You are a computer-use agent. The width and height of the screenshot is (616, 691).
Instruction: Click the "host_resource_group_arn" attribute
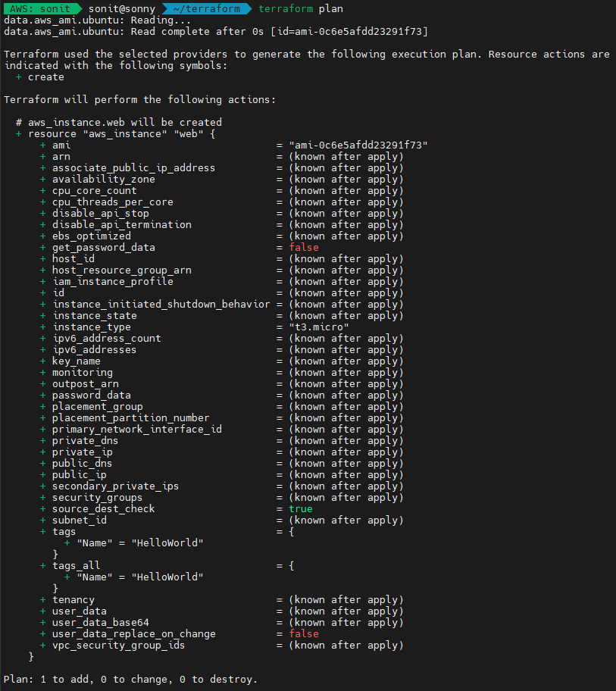122,270
